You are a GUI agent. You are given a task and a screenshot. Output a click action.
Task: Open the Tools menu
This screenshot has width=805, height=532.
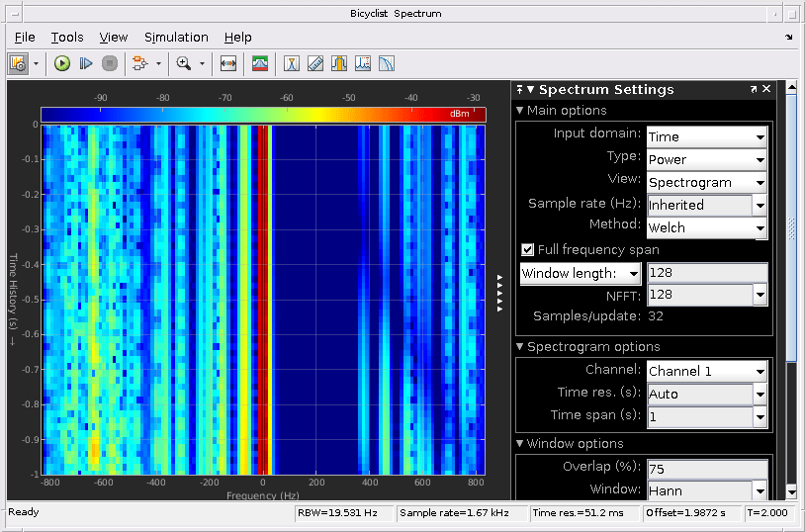(67, 37)
